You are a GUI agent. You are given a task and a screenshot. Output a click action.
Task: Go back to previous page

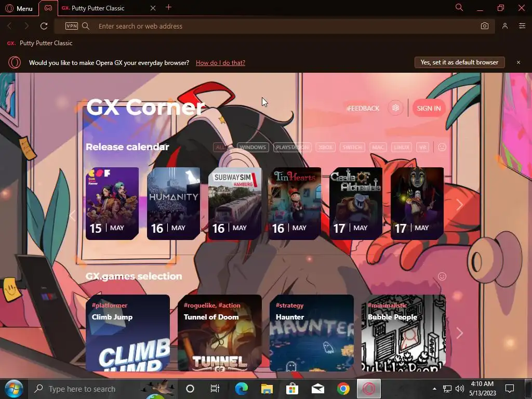pyautogui.click(x=9, y=26)
